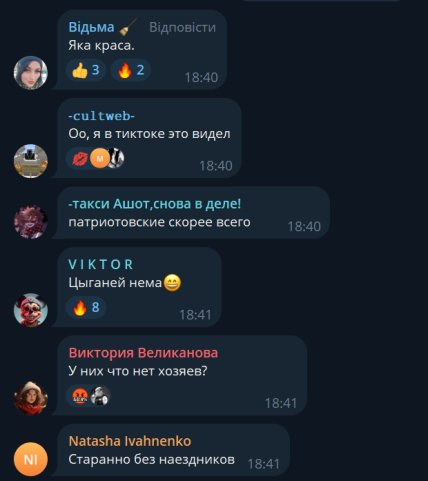Screen dimensions: 428x481
Task: Open такси Ашот user avatar
Action: click(x=31, y=222)
